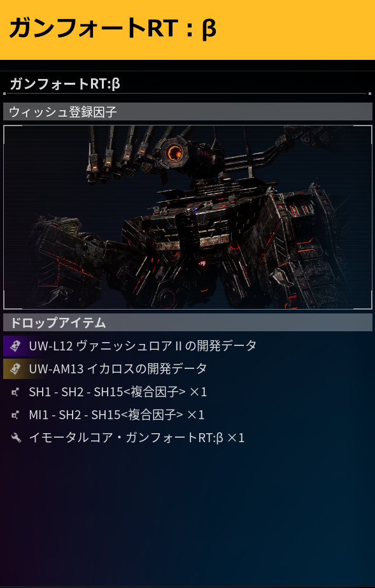The width and height of the screenshot is (375, 588).
Task: Click the row of cannon barrels in the boss image
Action: point(120,154)
